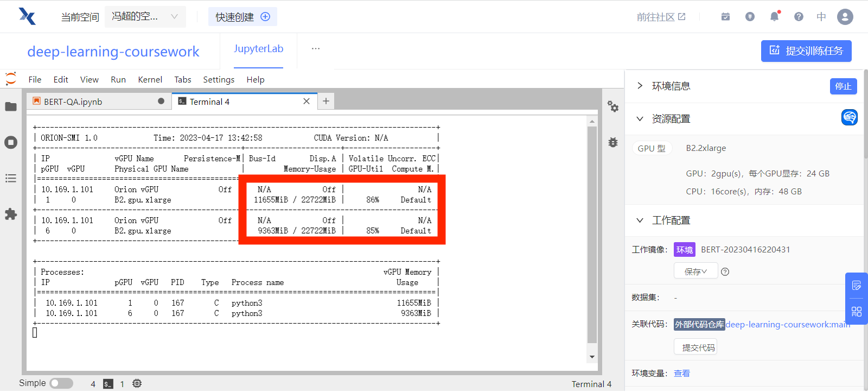Collapse the 工作配置 section
This screenshot has width=868, height=392.
(x=640, y=220)
